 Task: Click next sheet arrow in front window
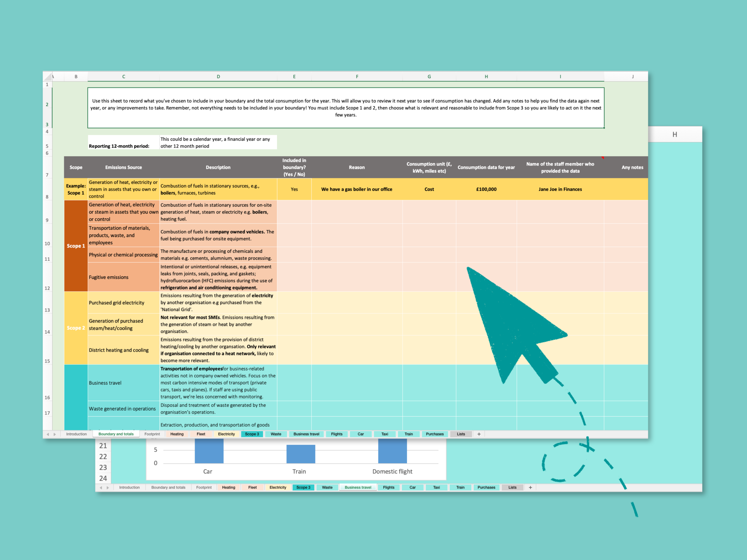coord(55,434)
